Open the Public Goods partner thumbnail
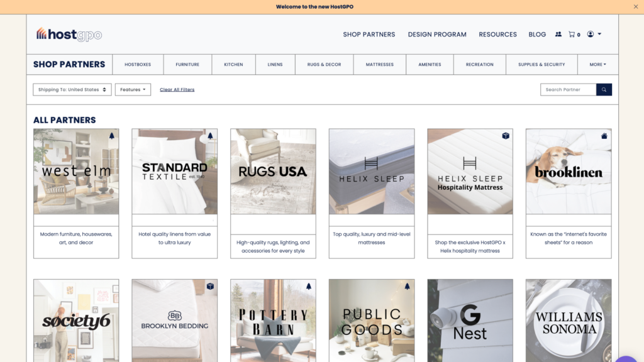Image resolution: width=644 pixels, height=362 pixels. pos(372,321)
